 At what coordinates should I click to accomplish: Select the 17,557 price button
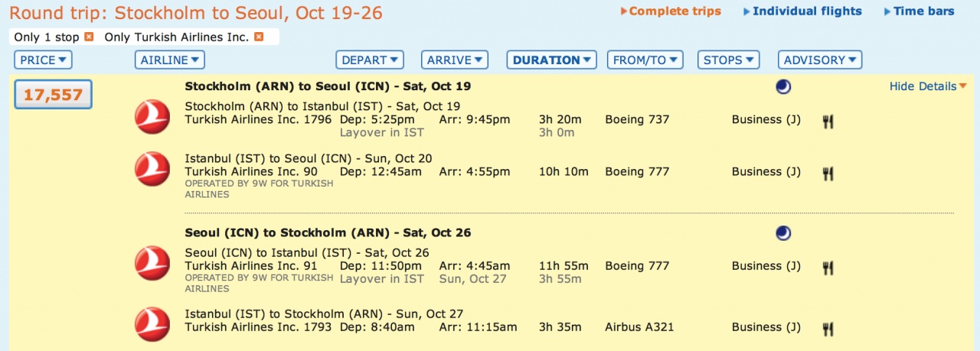[x=54, y=94]
